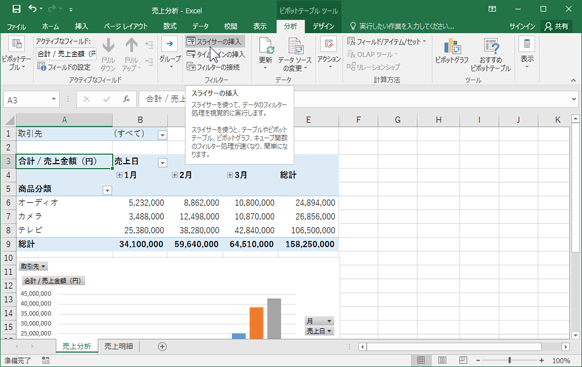Open the Page Layout (ページレイアウト) tab
582x367 pixels.
pos(125,26)
